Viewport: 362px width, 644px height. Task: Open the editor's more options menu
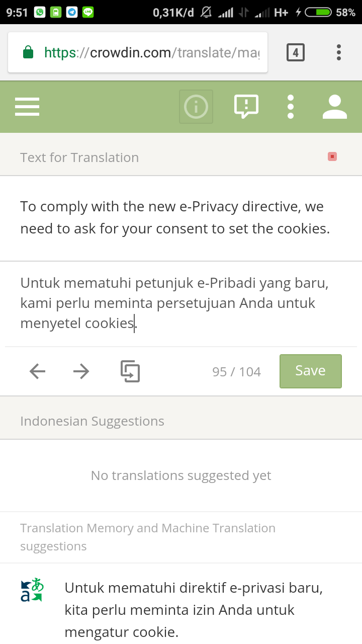click(290, 107)
